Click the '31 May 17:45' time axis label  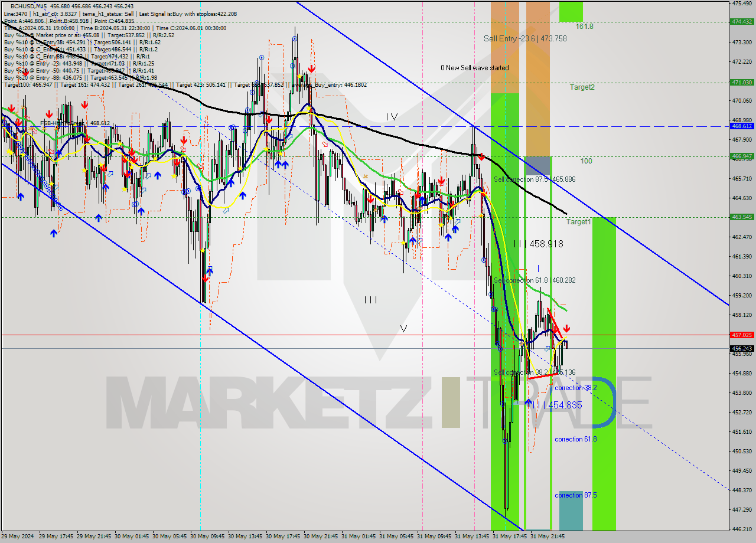(510, 537)
